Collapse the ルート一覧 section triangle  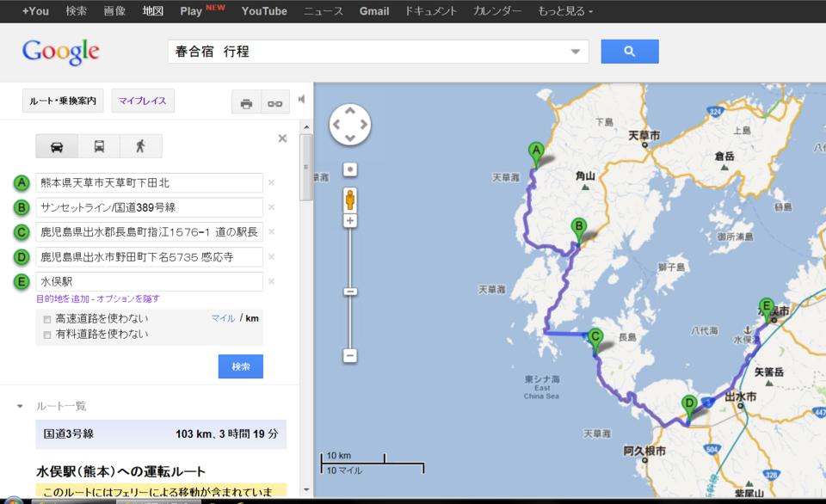(20, 406)
